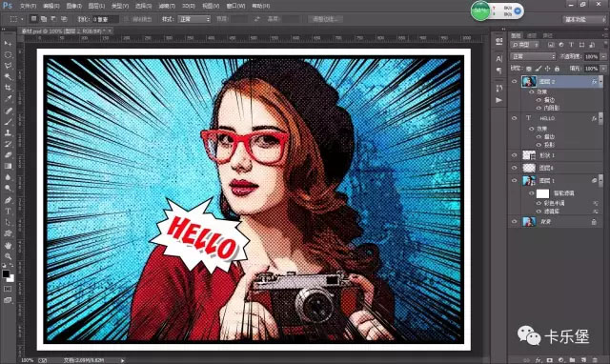Open the Actions panel play icon

pos(499,100)
